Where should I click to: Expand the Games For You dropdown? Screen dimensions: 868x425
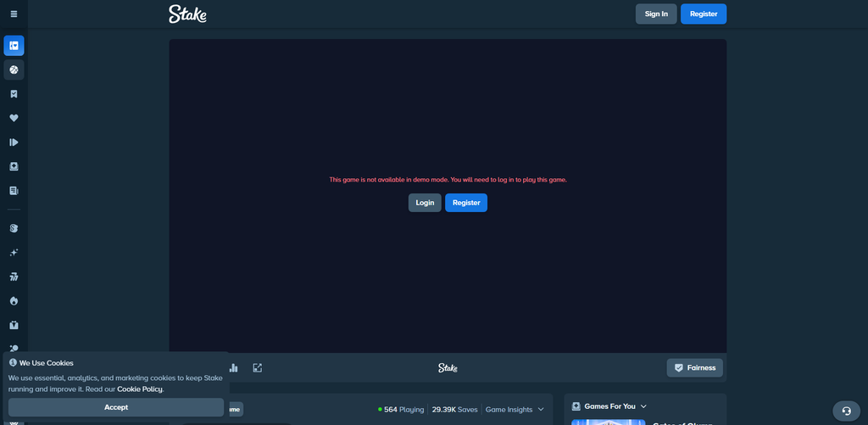(x=609, y=406)
